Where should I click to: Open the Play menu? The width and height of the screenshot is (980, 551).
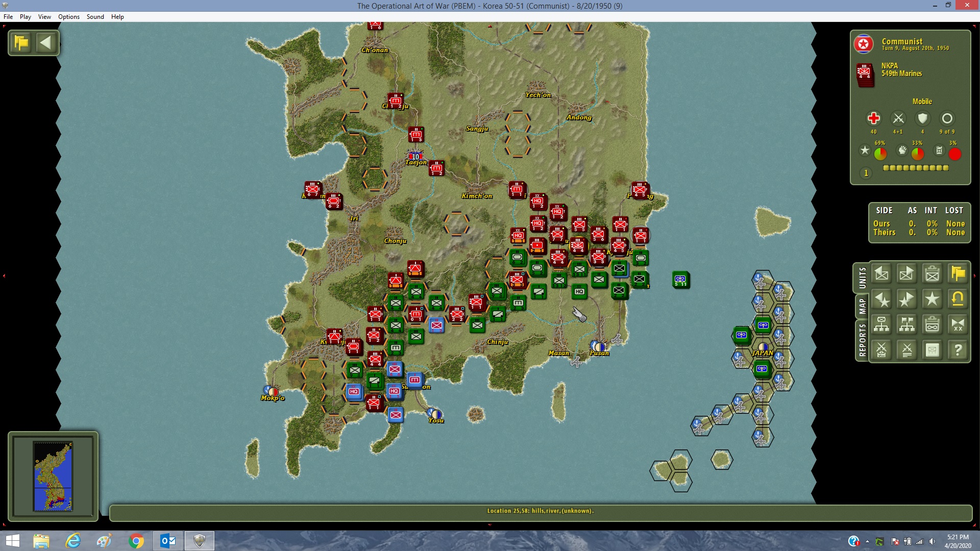(x=26, y=17)
